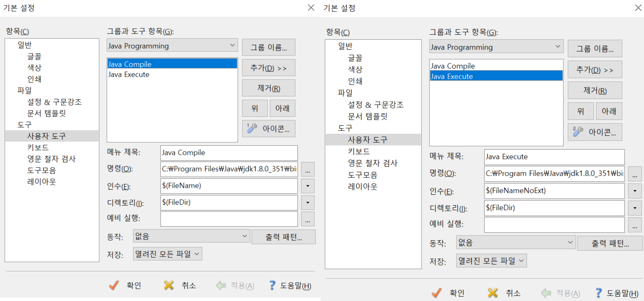Click 그룹 이름 button in left dialog
This screenshot has height=301, width=644.
(268, 48)
